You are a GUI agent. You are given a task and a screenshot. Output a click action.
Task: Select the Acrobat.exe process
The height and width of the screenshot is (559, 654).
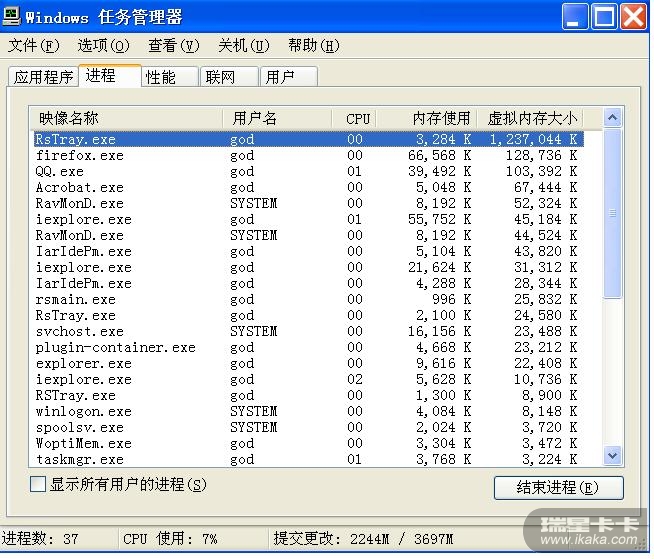click(x=308, y=187)
